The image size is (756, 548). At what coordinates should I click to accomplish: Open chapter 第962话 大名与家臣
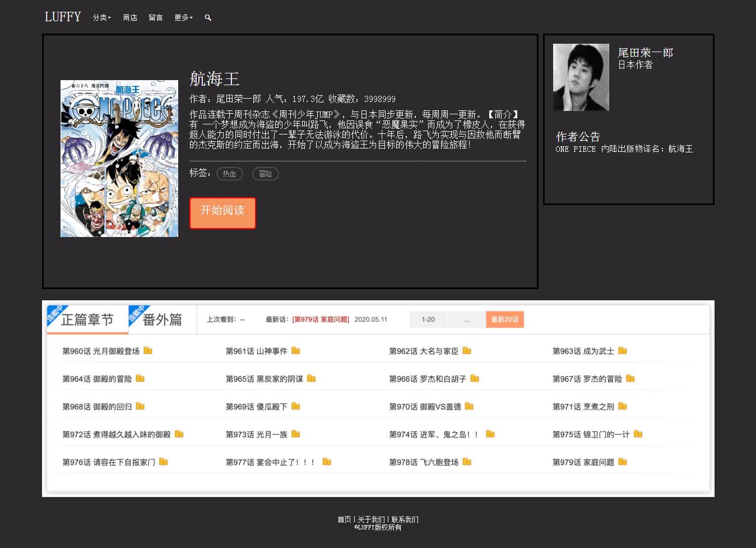[x=424, y=351]
